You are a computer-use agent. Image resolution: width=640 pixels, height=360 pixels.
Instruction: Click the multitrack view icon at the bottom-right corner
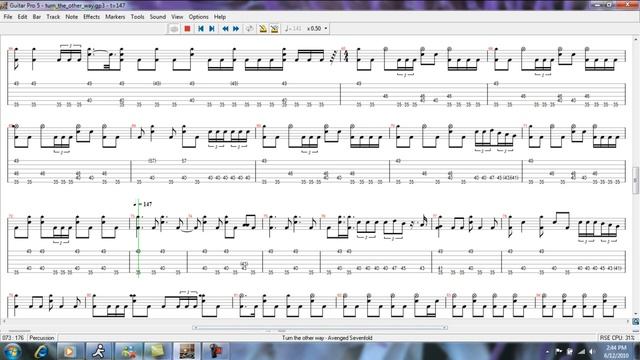[636, 322]
